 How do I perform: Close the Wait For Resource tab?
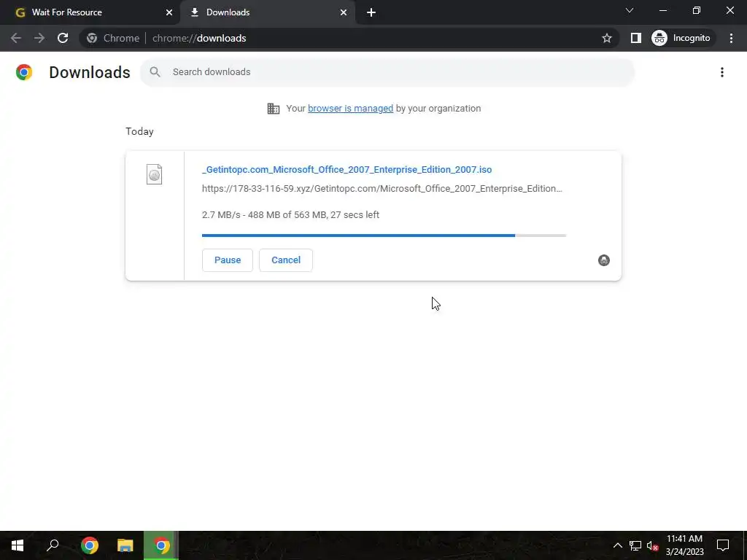coord(169,12)
